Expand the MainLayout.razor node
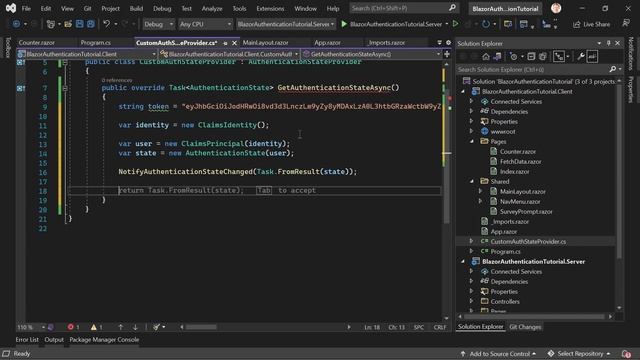The width and height of the screenshot is (640, 360). [x=481, y=191]
